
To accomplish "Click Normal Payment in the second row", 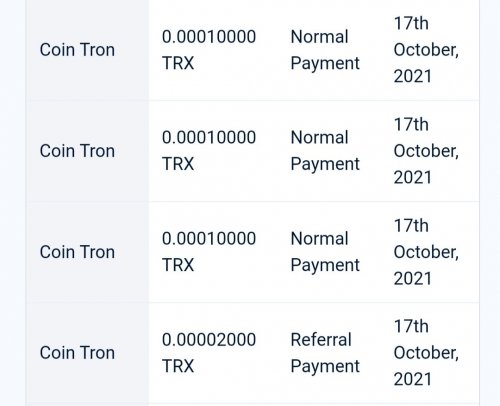I will coord(325,151).
